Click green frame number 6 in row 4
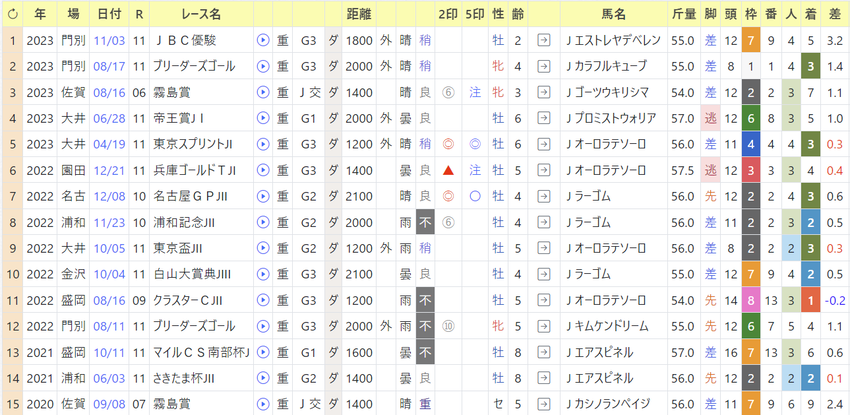The image size is (850, 415). coord(750,118)
